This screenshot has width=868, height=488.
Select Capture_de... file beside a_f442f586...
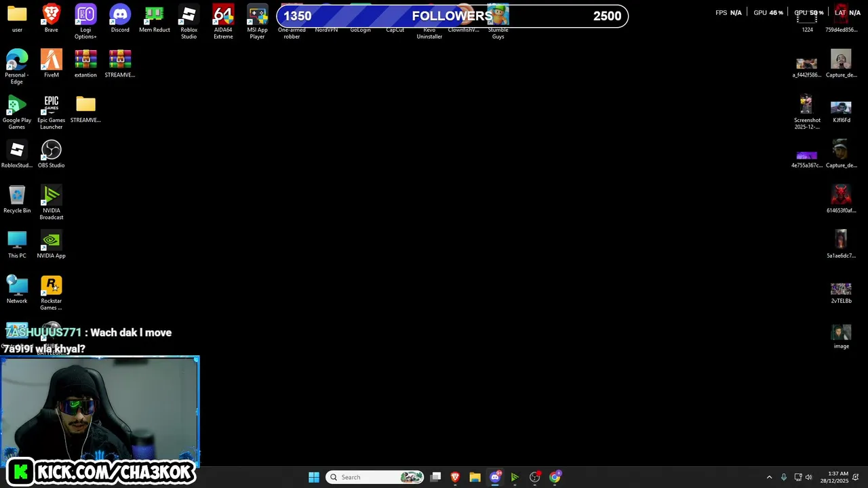(841, 63)
